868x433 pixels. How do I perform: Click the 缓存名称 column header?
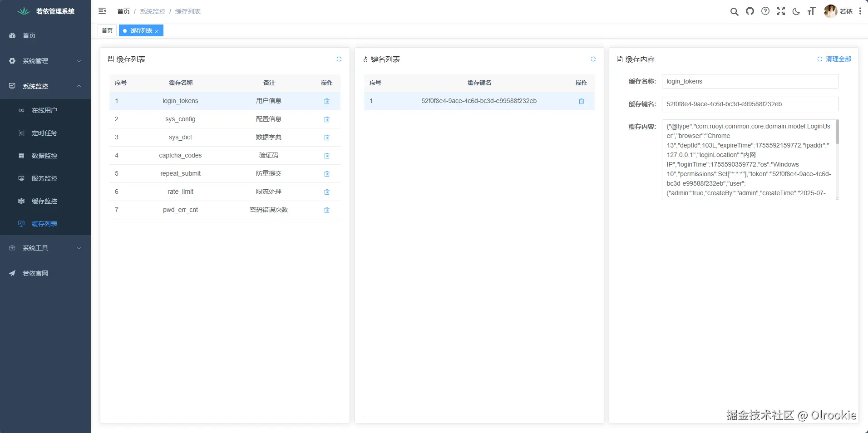[x=181, y=83]
